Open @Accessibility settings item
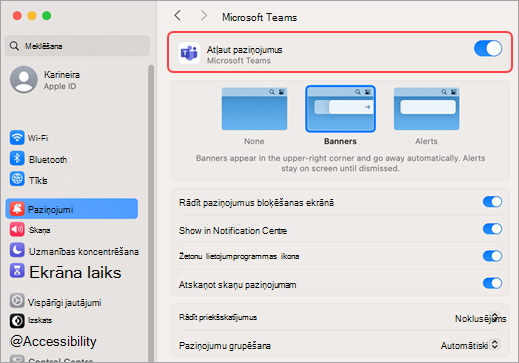 tap(53, 341)
